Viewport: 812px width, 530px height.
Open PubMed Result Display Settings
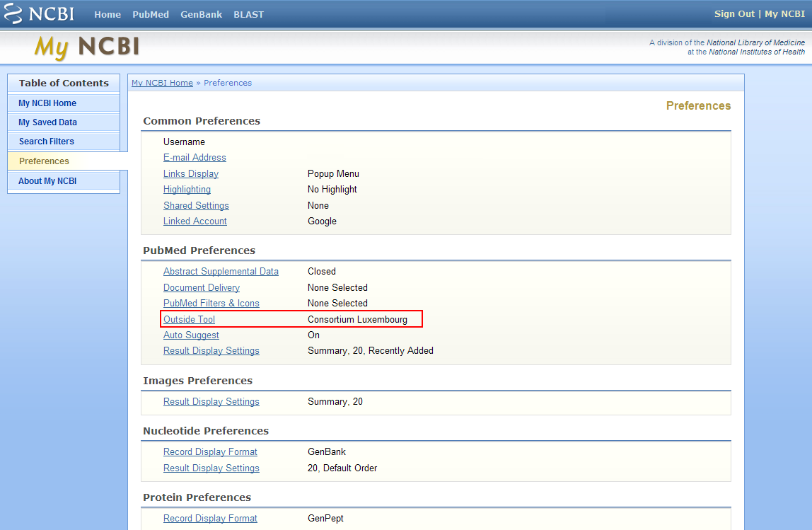[x=211, y=351]
